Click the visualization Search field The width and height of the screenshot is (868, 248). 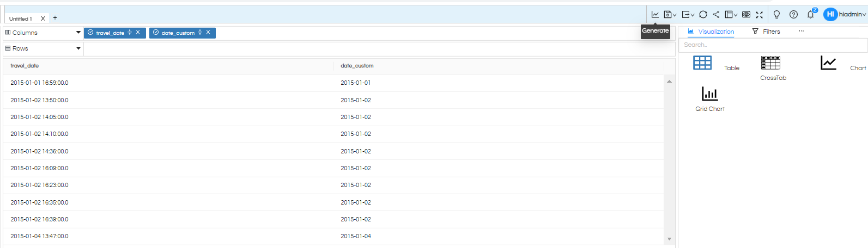773,45
